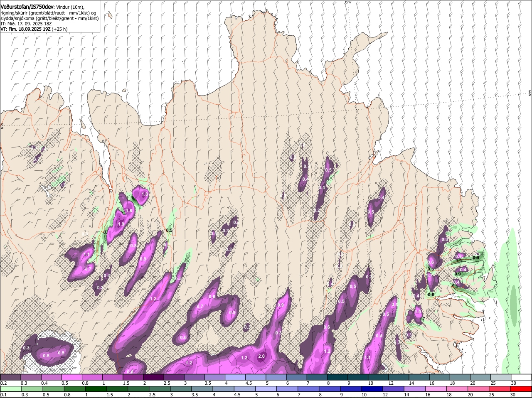The image size is (532, 398).
Task: Click the N99 label on the right edge
Action: 530,93
